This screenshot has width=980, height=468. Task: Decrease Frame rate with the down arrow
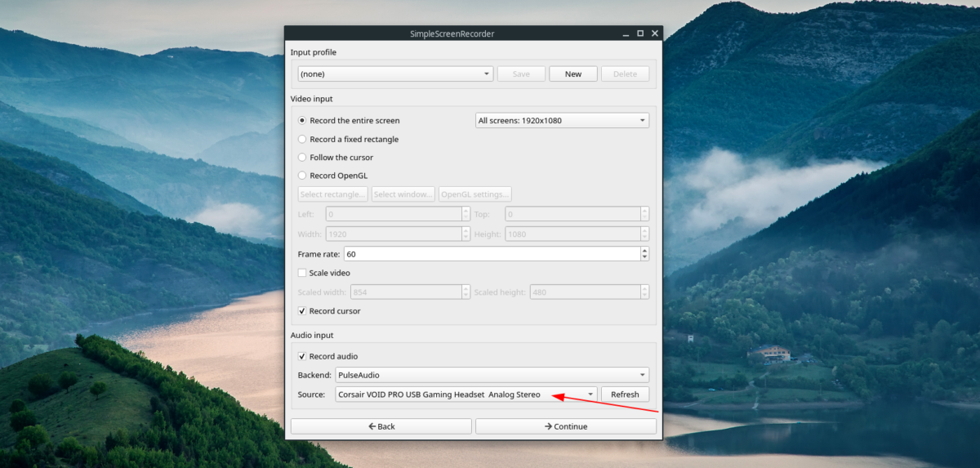(644, 258)
